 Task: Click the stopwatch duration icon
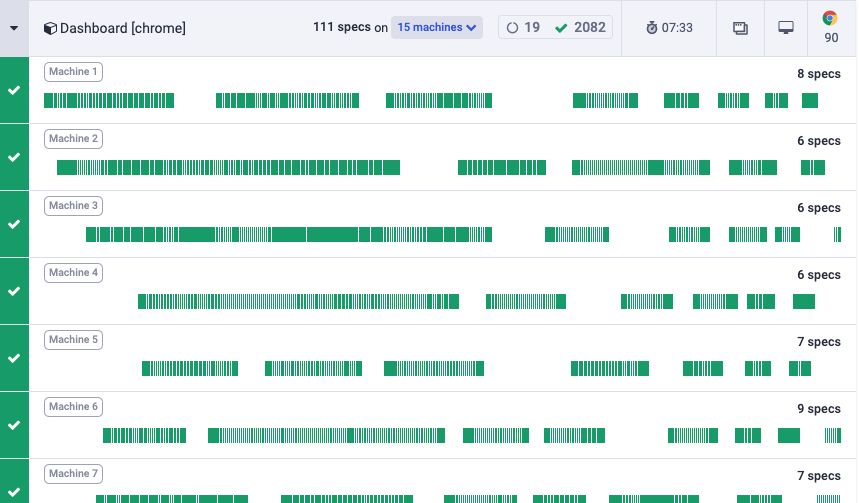651,28
